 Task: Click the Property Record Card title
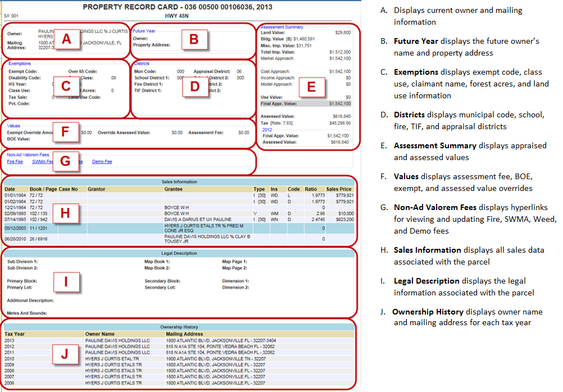pyautogui.click(x=178, y=7)
